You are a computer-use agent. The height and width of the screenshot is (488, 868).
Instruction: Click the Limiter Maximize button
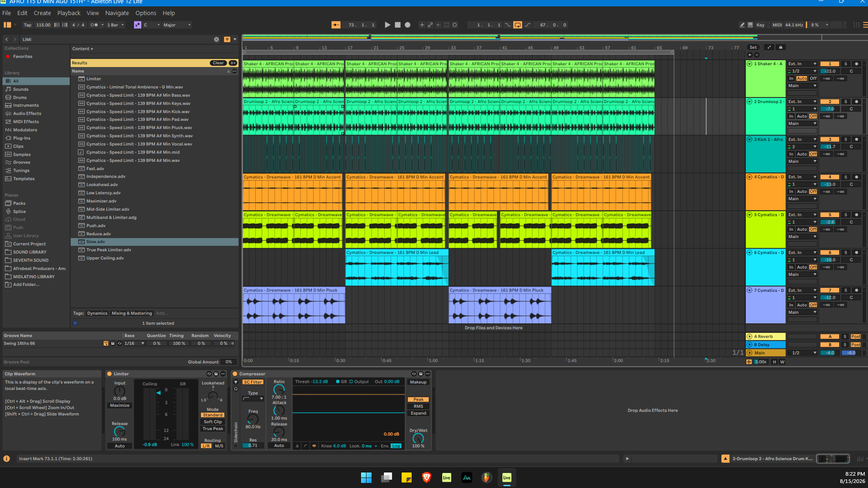(x=119, y=405)
